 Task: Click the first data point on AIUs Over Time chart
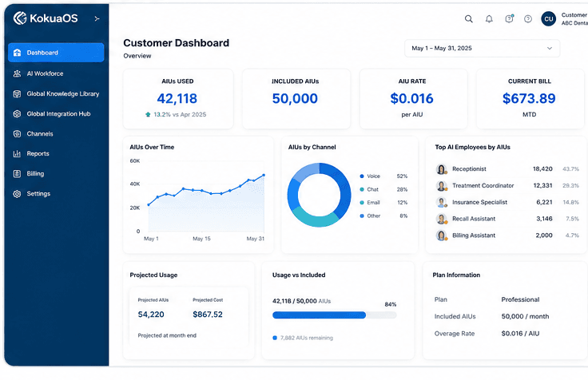pyautogui.click(x=149, y=204)
